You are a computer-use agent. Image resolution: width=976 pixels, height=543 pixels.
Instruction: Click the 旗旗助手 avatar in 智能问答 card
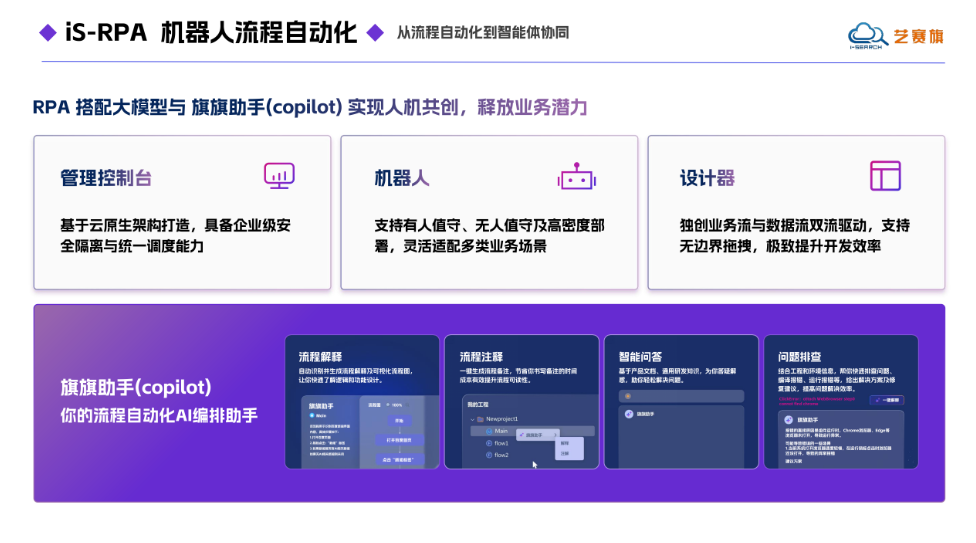629,413
